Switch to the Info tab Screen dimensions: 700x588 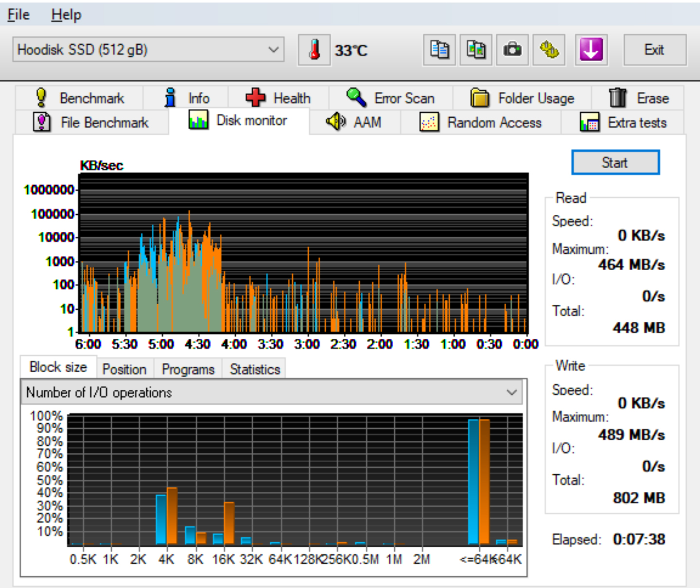[x=186, y=98]
